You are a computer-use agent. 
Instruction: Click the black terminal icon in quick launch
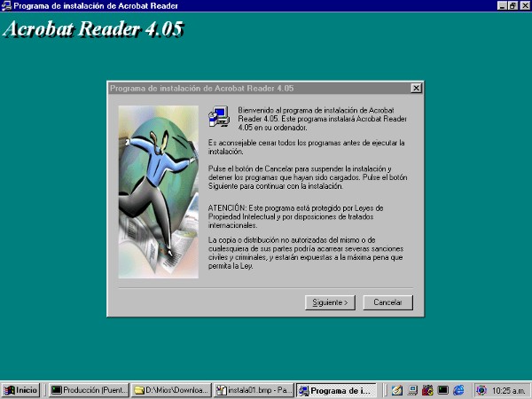pos(442,389)
